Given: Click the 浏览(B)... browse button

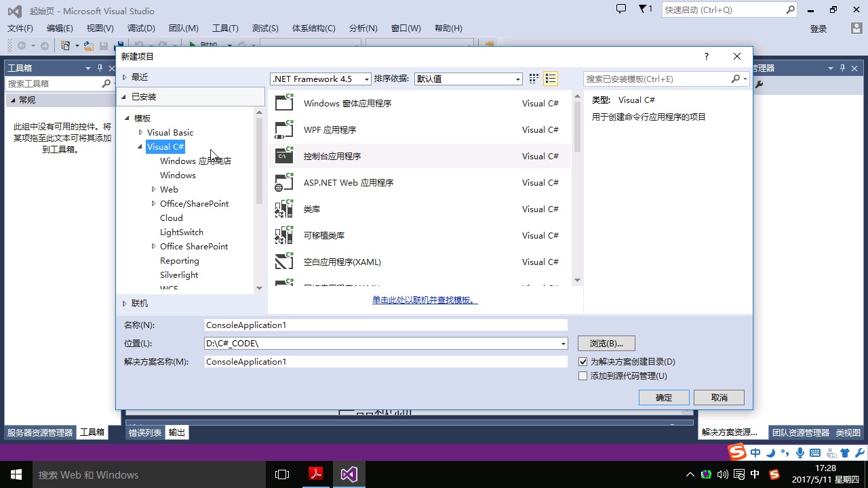Looking at the screenshot, I should pos(606,344).
